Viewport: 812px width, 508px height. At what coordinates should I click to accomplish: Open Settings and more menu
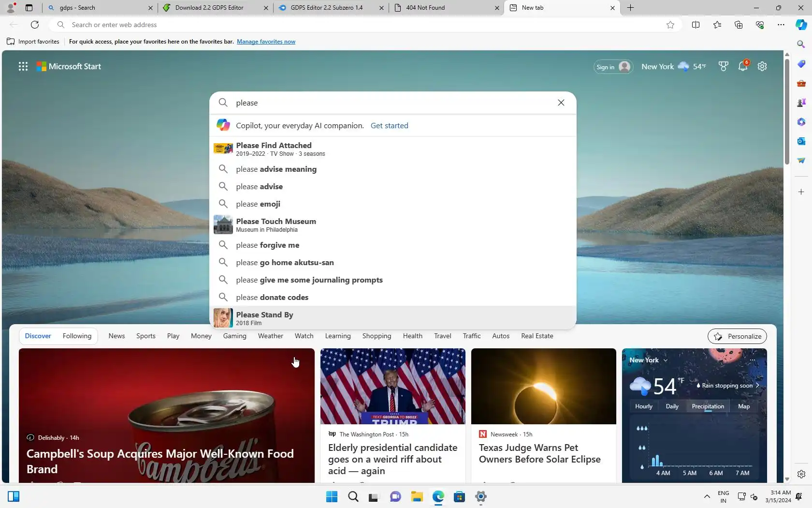[x=781, y=25]
